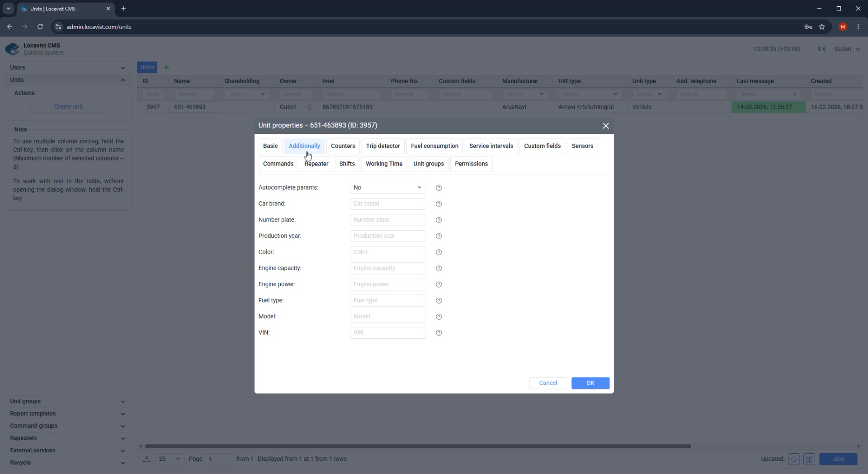Open the rows-per-page dropdown showing 25
The width and height of the screenshot is (868, 474).
click(x=169, y=459)
